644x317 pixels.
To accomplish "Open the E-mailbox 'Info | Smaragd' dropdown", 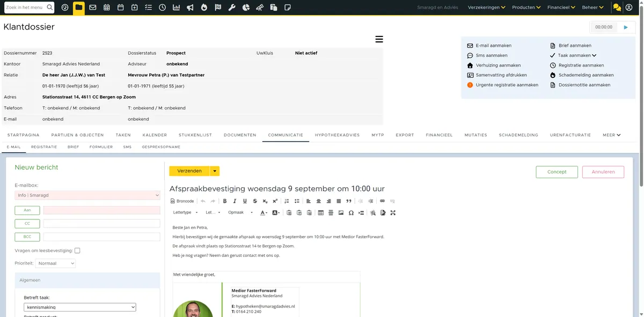I will tap(87, 195).
